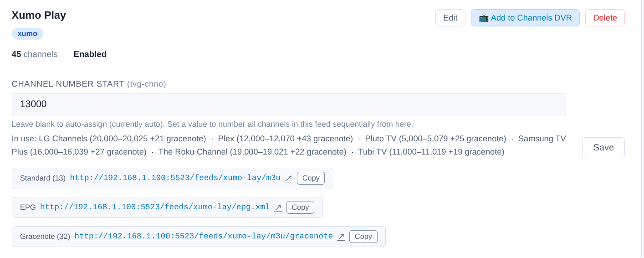Edit the Xumo Play feed

(450, 18)
